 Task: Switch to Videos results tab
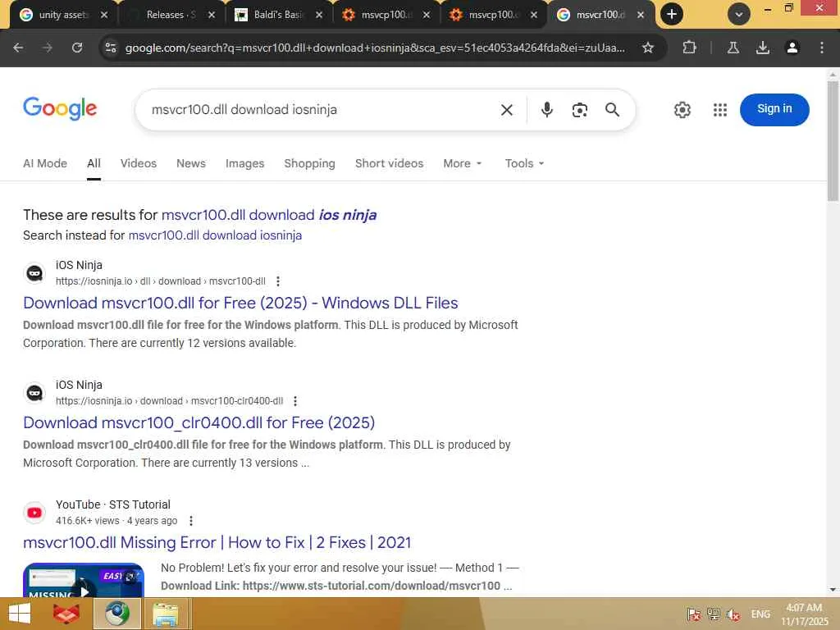click(138, 163)
